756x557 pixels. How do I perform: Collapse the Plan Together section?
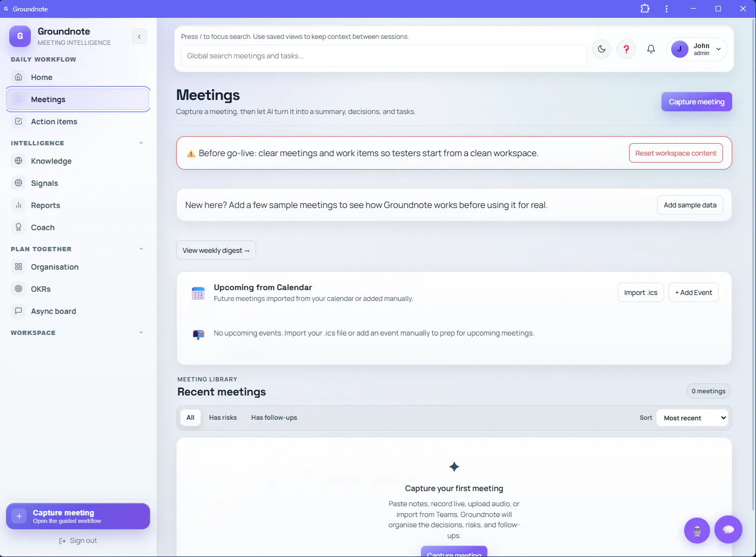point(141,249)
